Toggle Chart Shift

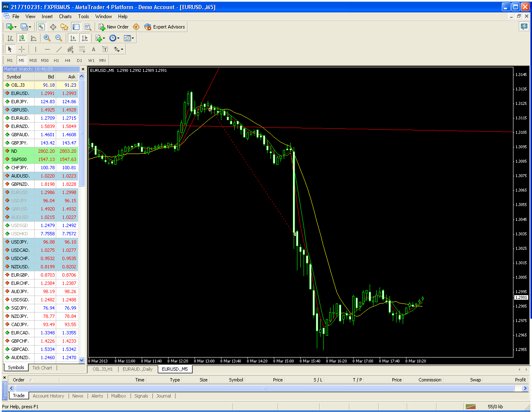point(84,38)
